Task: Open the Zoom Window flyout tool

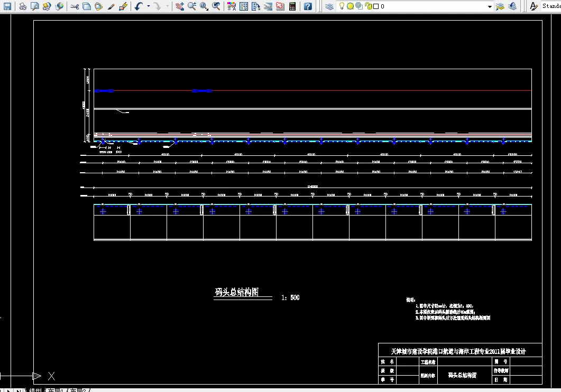Action: [x=204, y=6]
